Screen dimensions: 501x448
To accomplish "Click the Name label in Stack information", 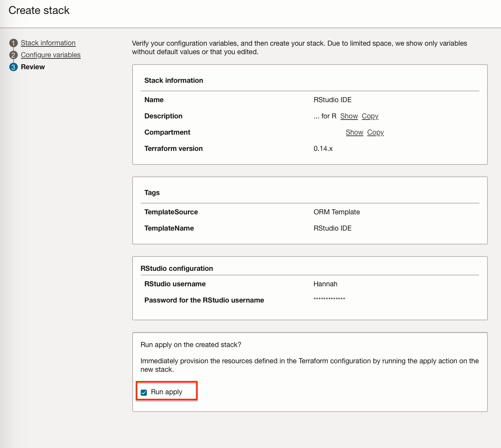I will 154,100.
